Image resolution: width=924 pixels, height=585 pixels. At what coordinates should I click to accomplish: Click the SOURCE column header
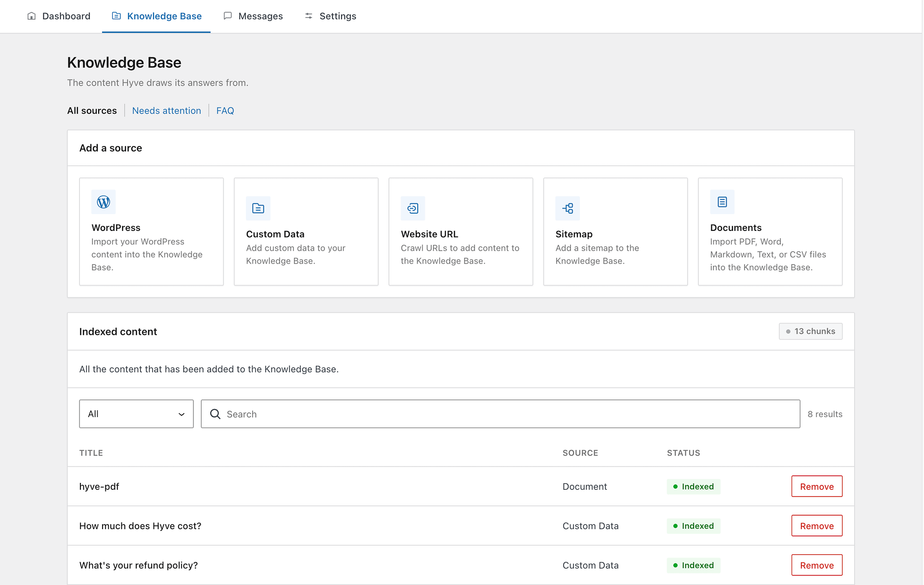580,453
